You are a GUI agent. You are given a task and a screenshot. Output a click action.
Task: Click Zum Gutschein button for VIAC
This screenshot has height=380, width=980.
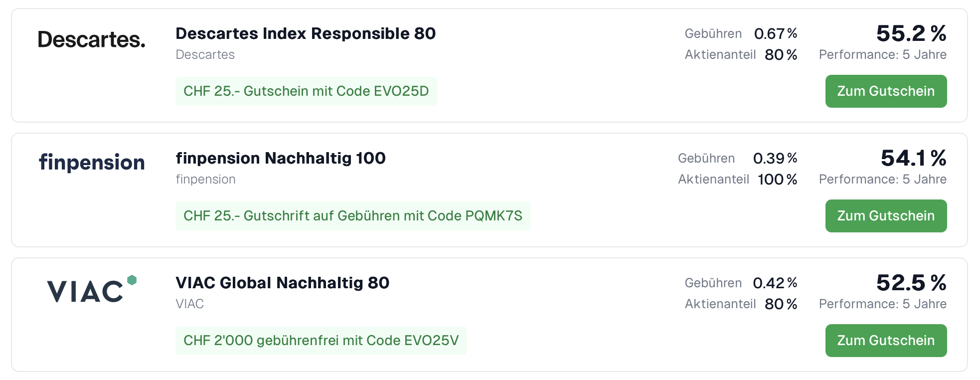click(885, 341)
